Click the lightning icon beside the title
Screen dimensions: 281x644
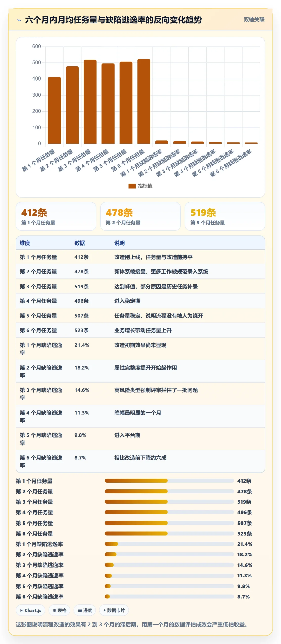click(x=19, y=20)
